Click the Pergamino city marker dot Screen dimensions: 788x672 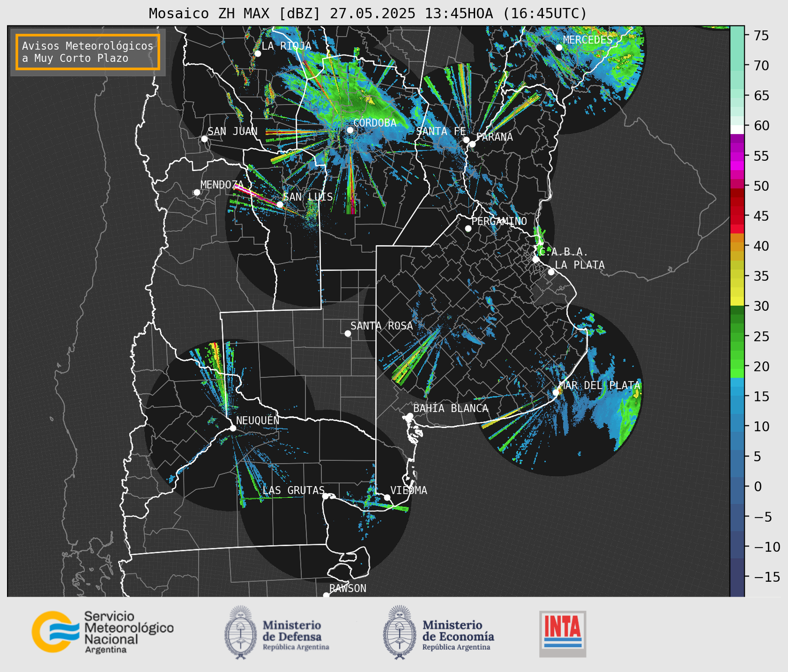(x=468, y=229)
